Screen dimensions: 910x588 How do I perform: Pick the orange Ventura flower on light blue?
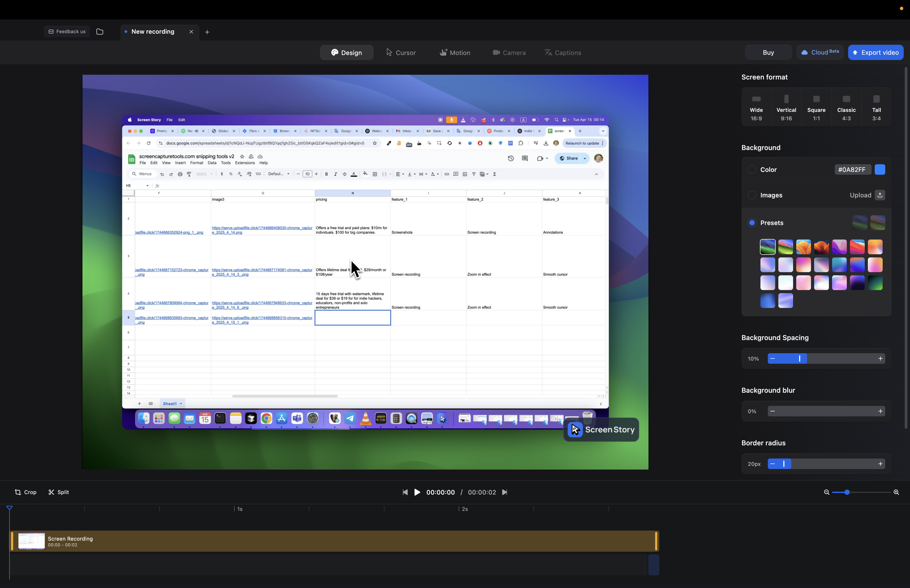click(803, 247)
